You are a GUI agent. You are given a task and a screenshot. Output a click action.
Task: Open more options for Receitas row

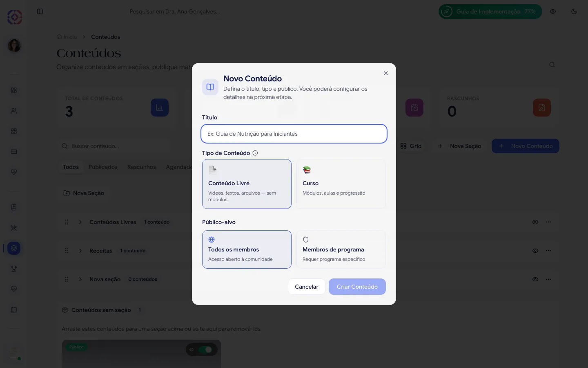[548, 251]
